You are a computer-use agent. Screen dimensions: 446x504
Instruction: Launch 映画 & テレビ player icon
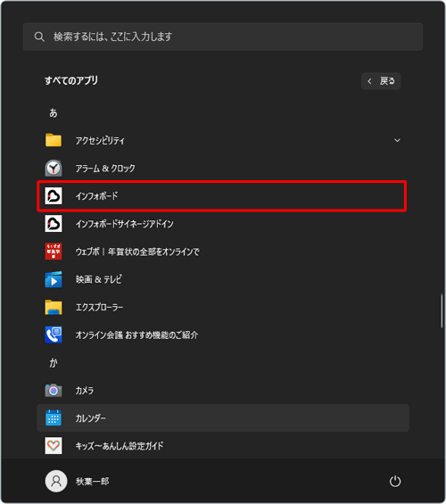54,279
